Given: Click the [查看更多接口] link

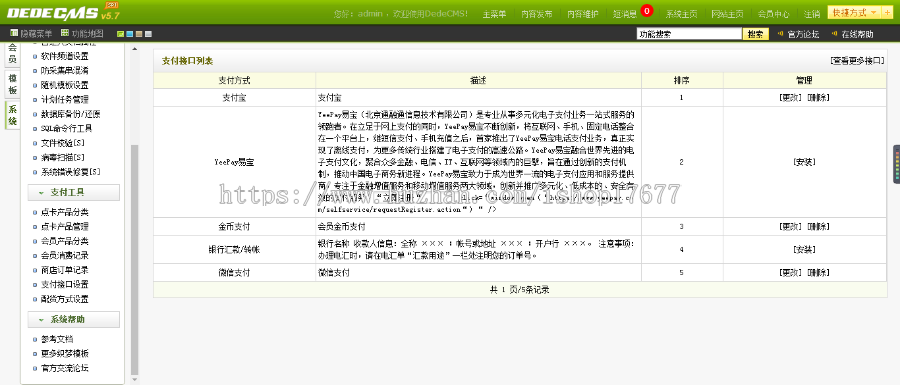Looking at the screenshot, I should coord(858,60).
